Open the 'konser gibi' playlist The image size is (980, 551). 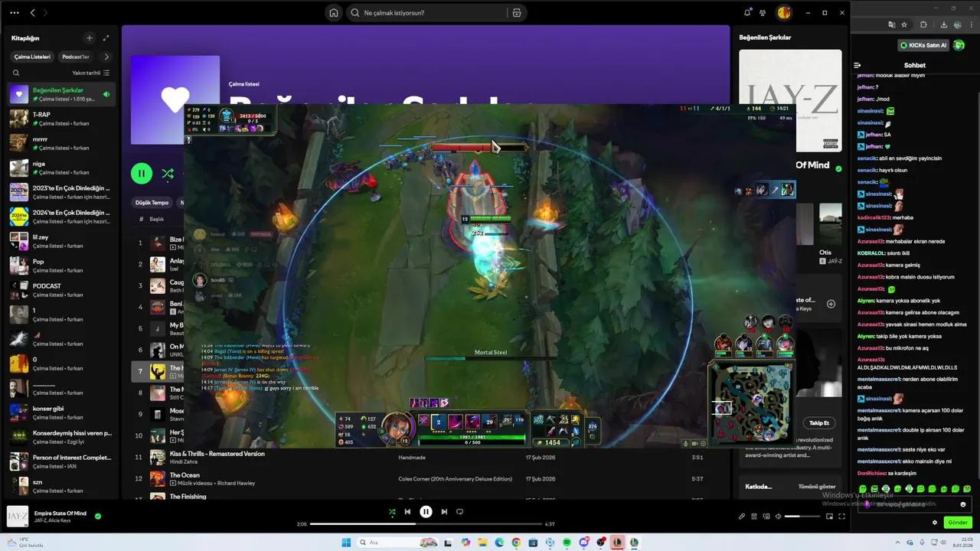pos(62,412)
